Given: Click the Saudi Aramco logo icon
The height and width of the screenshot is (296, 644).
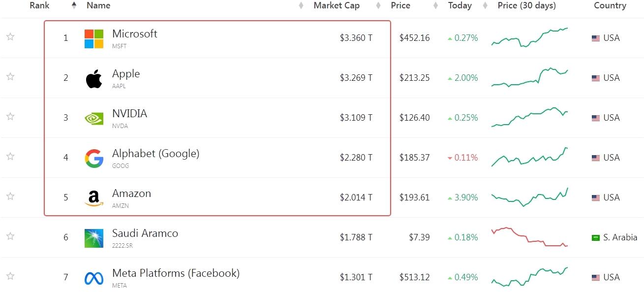Looking at the screenshot, I should (94, 238).
